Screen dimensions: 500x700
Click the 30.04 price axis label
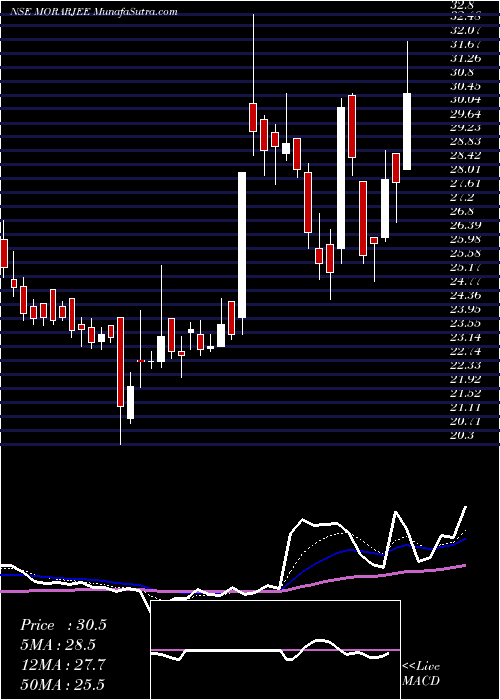[x=465, y=100]
